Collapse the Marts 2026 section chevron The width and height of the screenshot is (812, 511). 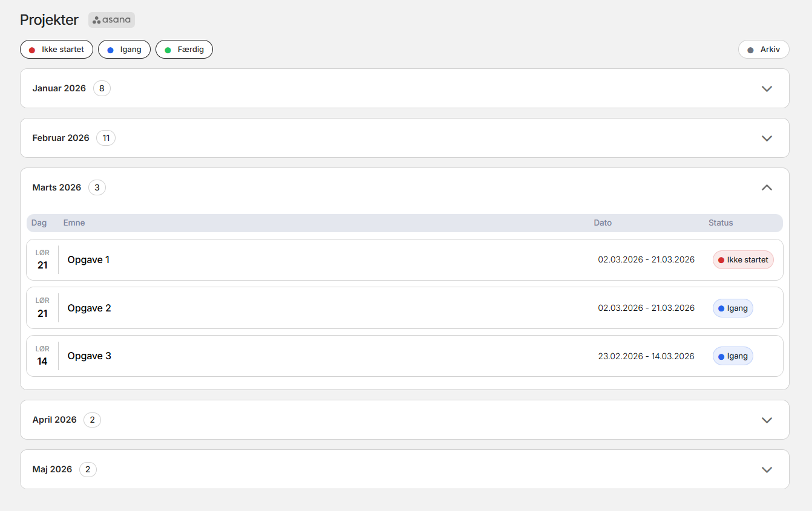pos(767,188)
